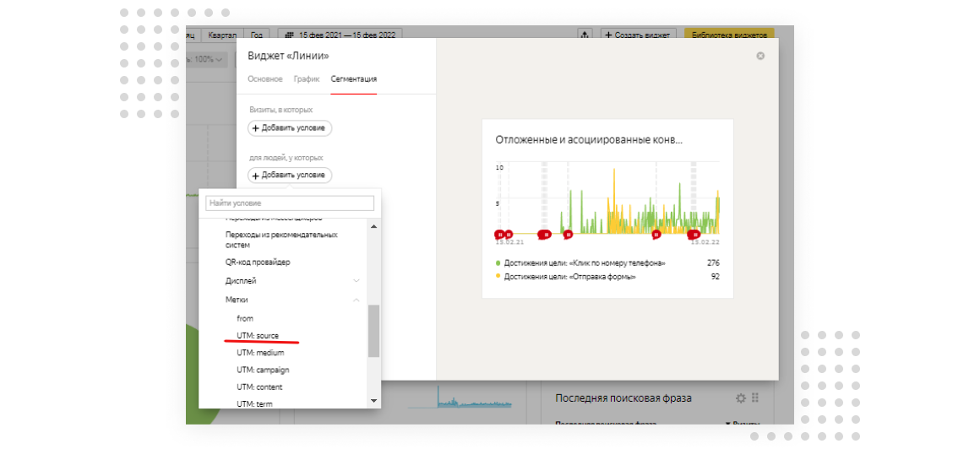Viewport: 980px width, 449px height.
Task: Choose the from label option
Action: coord(245,318)
